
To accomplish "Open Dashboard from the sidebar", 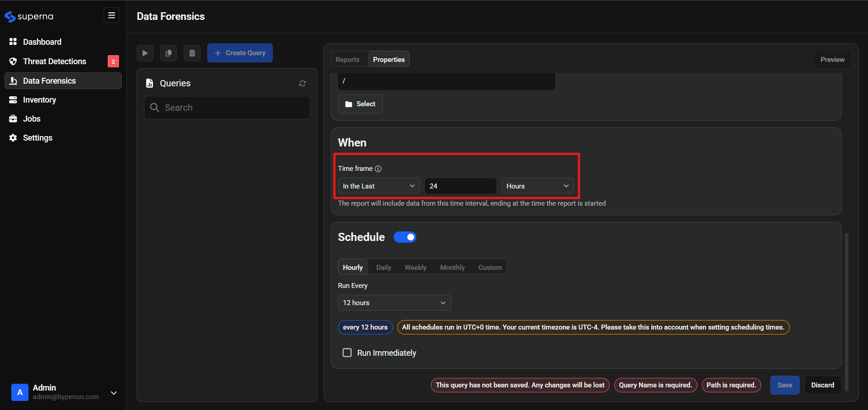I will tap(63, 42).
